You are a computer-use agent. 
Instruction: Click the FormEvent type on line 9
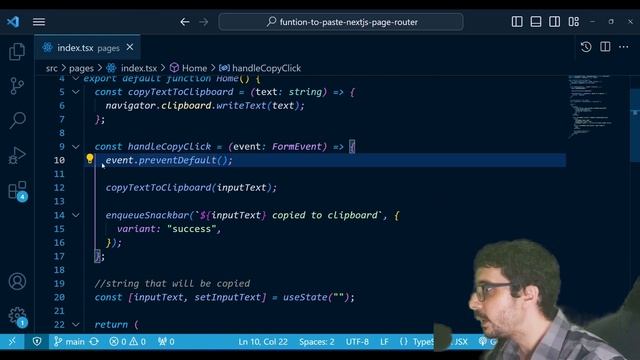pos(297,147)
